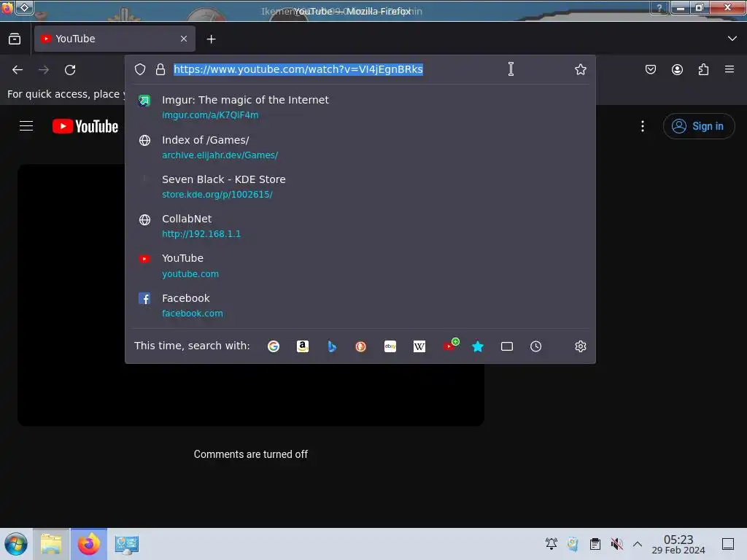Image resolution: width=747 pixels, height=560 pixels.
Task: Open the Extensions panel
Action: [x=703, y=69]
